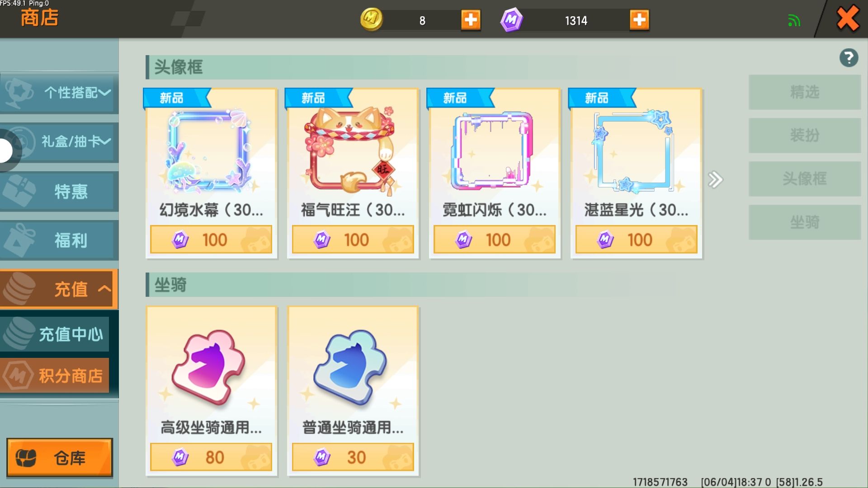This screenshot has width=868, height=488.
Task: Show more avatar frames with double arrow
Action: pyautogui.click(x=715, y=180)
